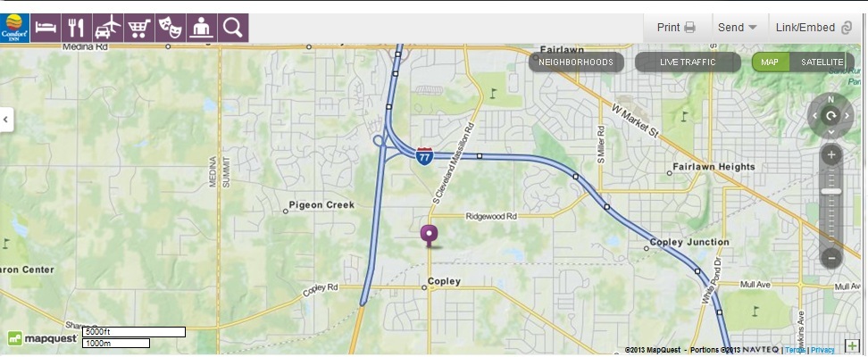This screenshot has height=357, width=868.
Task: Toggle the Neighborhoods overlay
Action: (x=576, y=62)
